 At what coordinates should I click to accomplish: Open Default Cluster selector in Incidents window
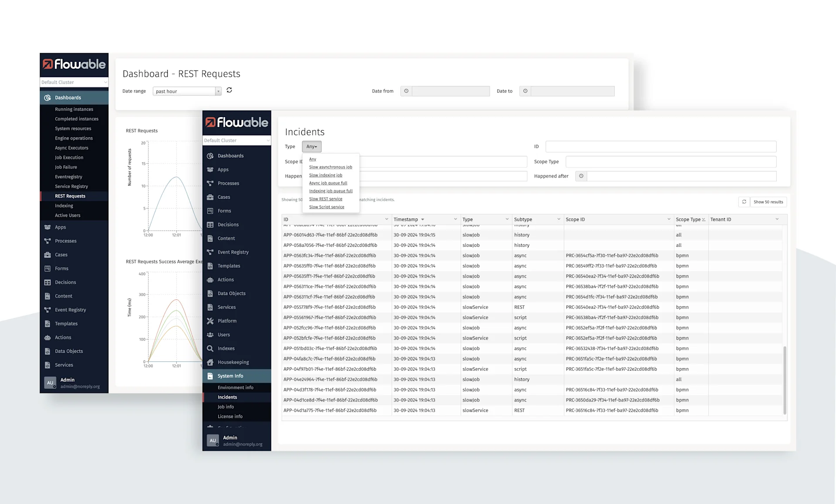coord(237,141)
